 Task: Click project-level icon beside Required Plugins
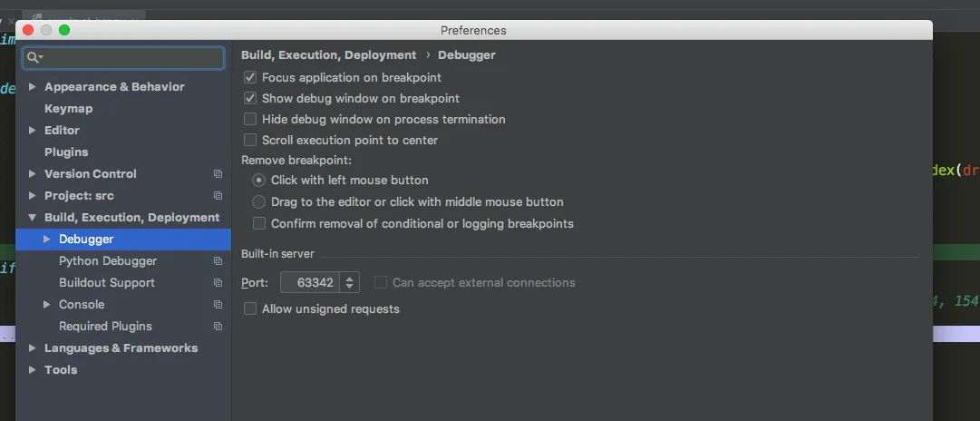click(218, 326)
